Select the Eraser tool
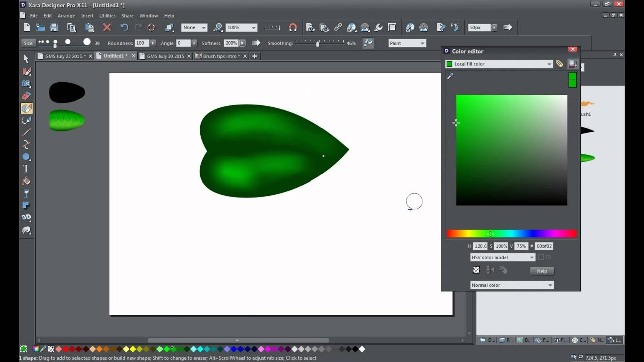Viewport: 644px width, 362px height. point(26,96)
